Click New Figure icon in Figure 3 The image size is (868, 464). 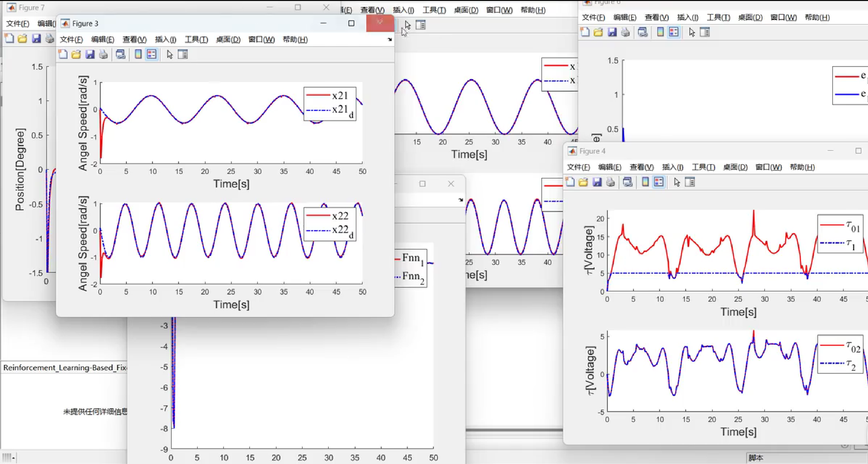tap(63, 55)
